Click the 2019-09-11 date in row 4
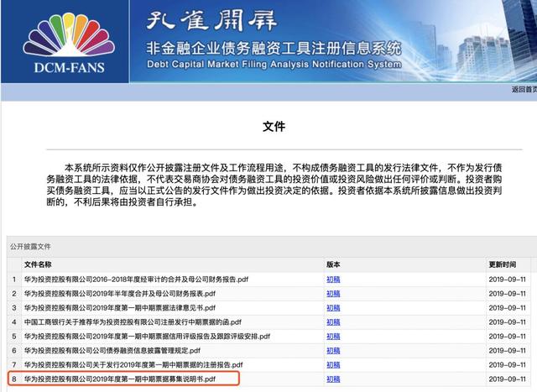 507,322
